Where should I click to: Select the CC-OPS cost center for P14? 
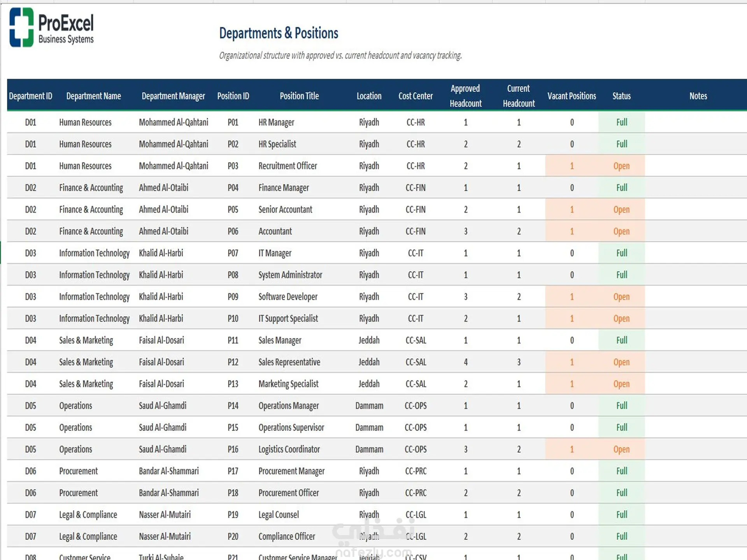coord(416,405)
